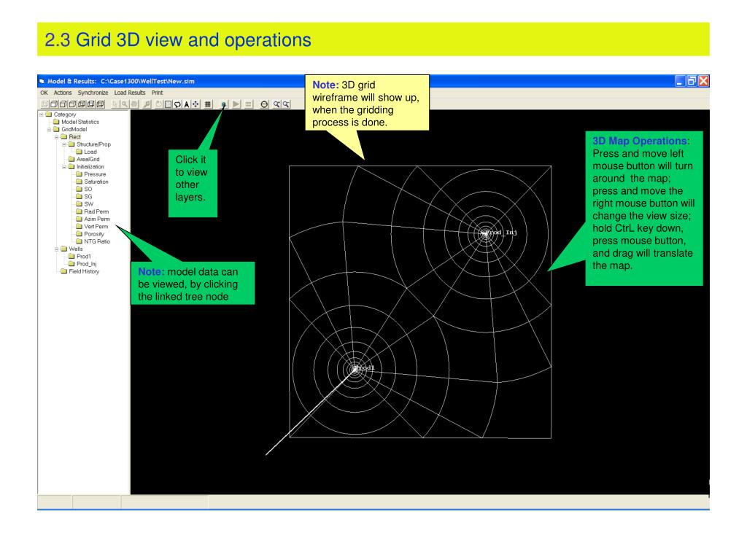
Task: Click the Prod_Inj well label in 3D view
Action: click(501, 233)
